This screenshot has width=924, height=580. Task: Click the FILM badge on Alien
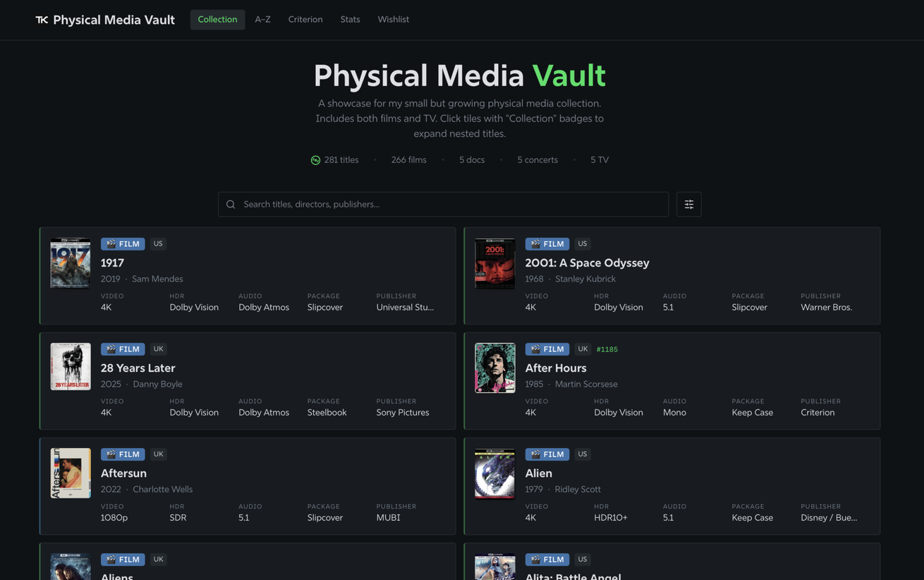[x=547, y=454]
